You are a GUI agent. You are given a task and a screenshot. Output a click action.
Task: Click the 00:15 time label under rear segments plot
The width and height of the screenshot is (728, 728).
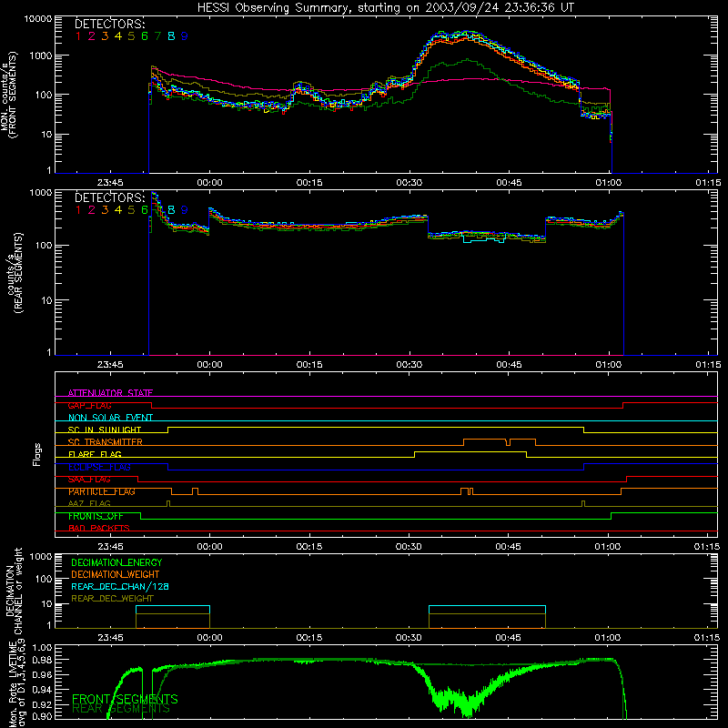tap(309, 365)
